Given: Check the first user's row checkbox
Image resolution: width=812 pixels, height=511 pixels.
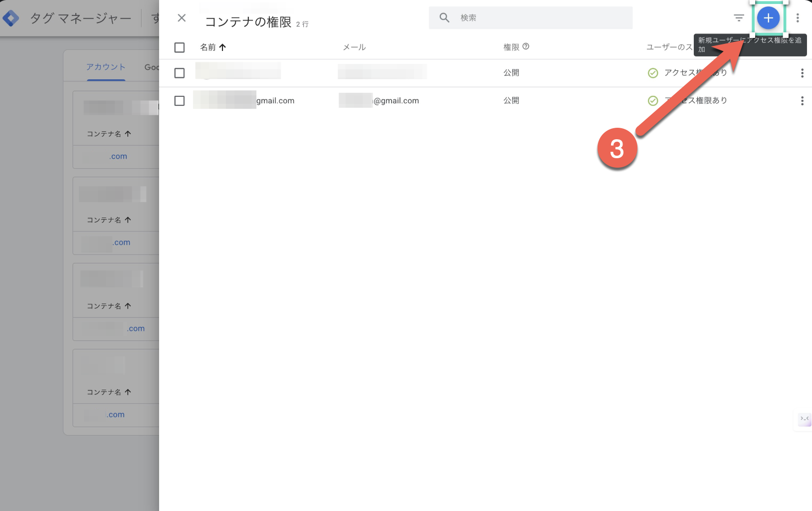Looking at the screenshot, I should click(180, 73).
